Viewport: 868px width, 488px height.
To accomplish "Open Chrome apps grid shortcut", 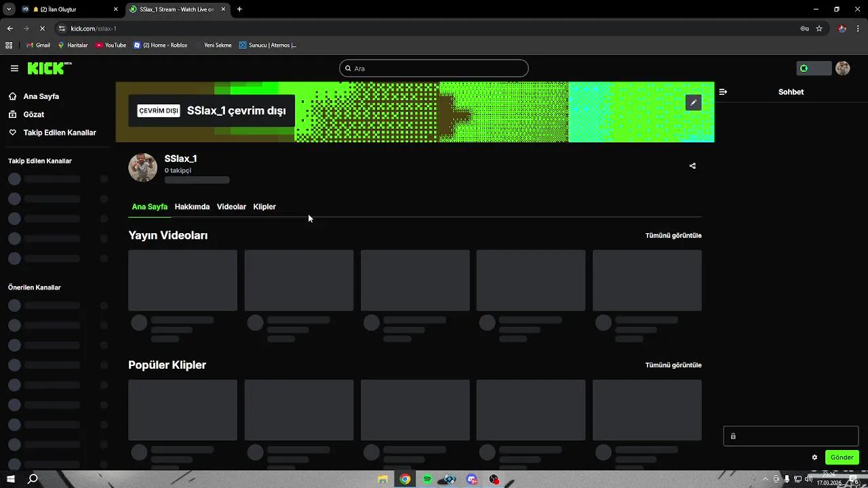I will click(x=9, y=45).
